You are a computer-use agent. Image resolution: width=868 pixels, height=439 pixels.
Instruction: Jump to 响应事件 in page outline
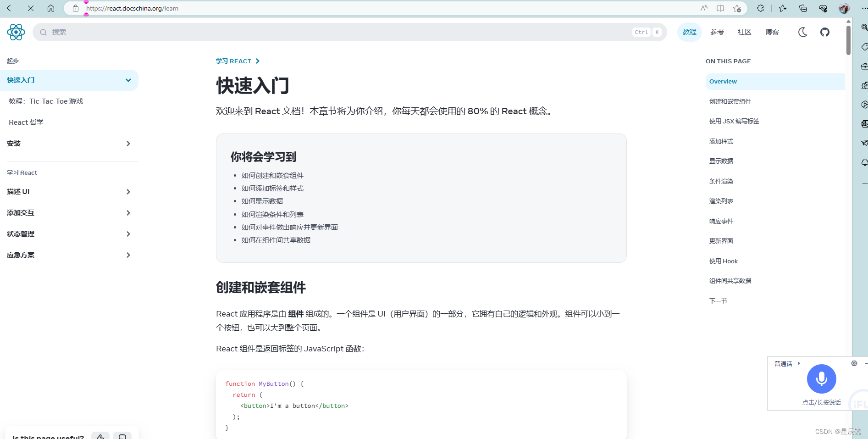tap(721, 221)
